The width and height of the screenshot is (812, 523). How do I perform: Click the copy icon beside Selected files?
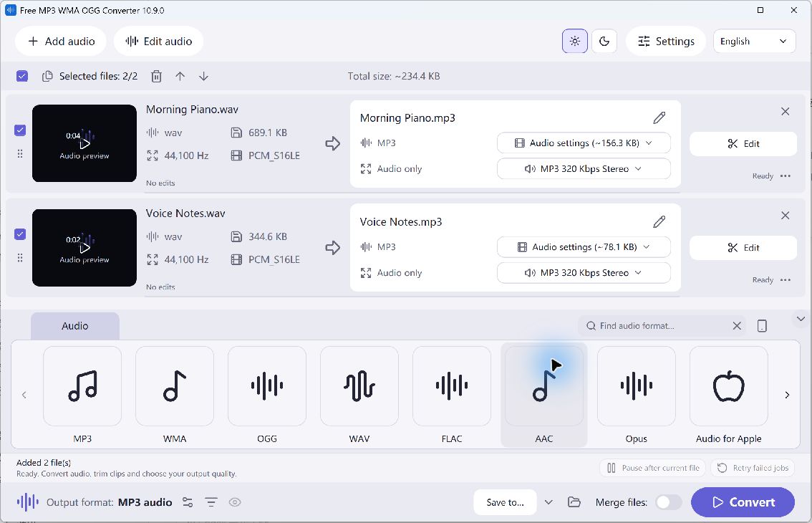pos(47,76)
